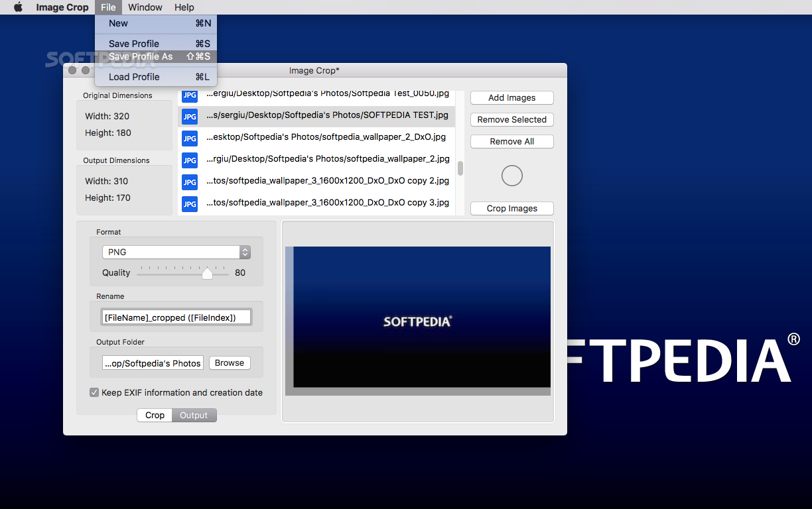Select softpedia_wallpaper_2_DxO.jpg file row
Image resolution: width=812 pixels, height=509 pixels.
pos(316,139)
